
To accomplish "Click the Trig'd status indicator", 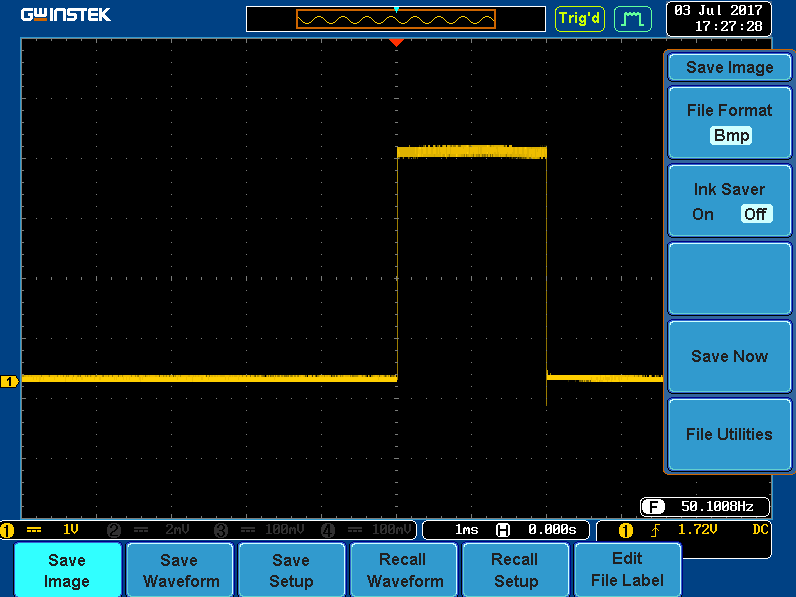I will (x=580, y=19).
